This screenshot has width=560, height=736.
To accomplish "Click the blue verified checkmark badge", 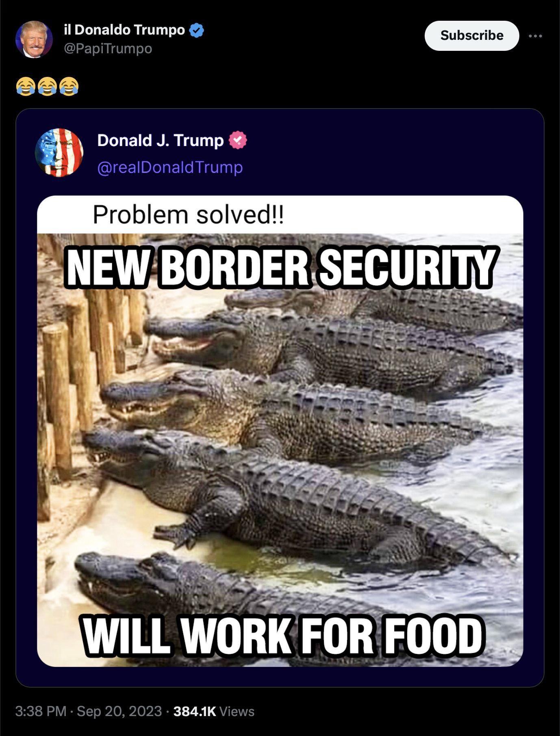I will (197, 30).
